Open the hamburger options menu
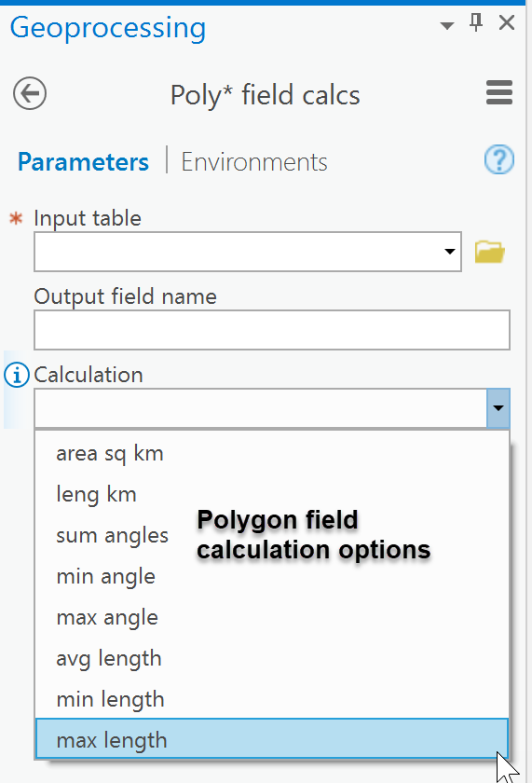 (499, 93)
